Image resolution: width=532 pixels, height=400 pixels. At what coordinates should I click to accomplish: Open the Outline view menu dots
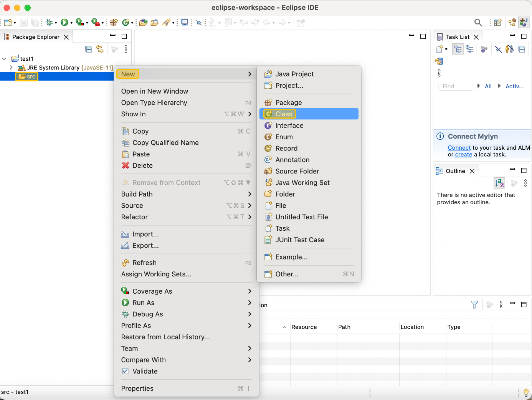(525, 183)
